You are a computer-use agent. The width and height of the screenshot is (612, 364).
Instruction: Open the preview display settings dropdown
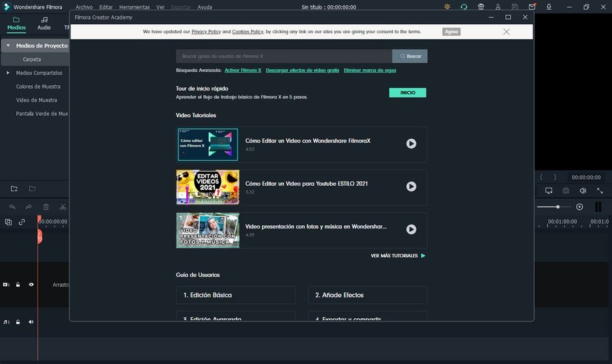point(549,191)
